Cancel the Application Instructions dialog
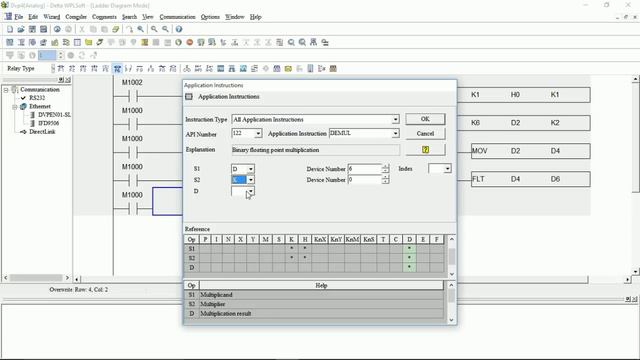 [425, 133]
